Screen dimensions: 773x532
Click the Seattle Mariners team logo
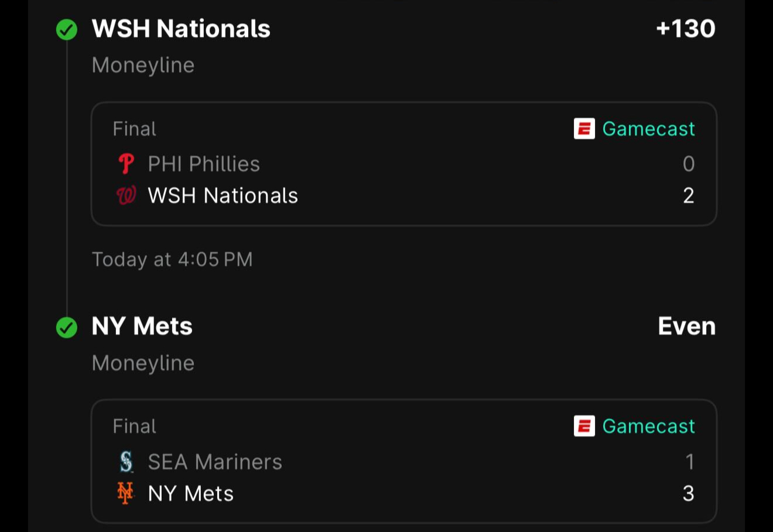[x=126, y=462]
